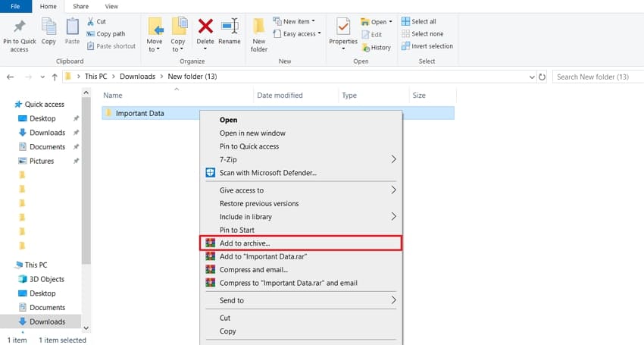Screen dimensions: 644x345
Task: Click navigation pane scrollbar up arrow
Action: coord(86,93)
